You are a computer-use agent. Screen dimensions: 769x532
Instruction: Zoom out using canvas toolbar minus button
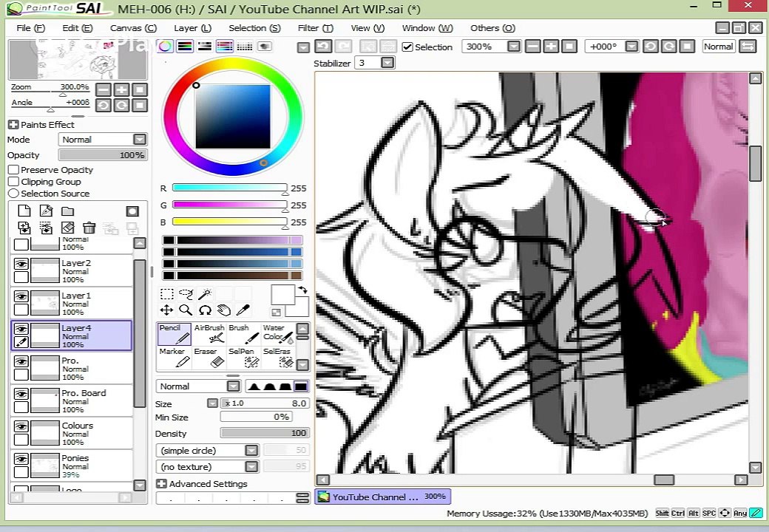point(532,47)
